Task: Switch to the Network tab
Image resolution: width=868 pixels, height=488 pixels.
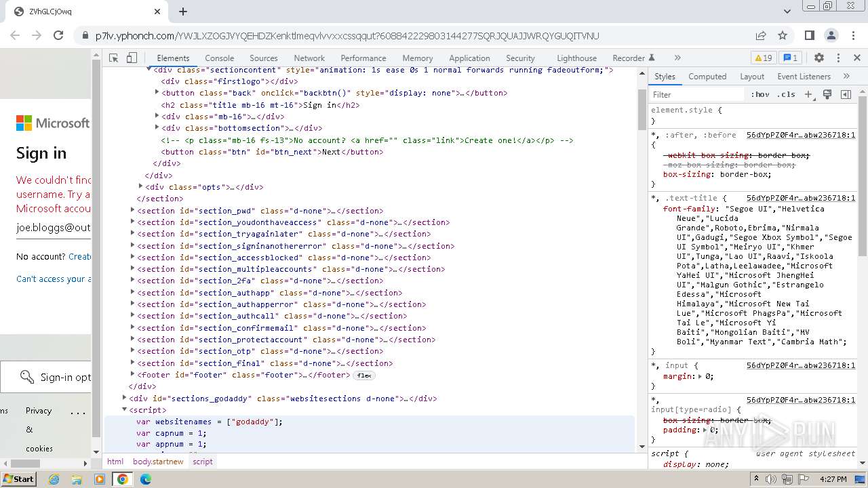Action: (x=309, y=58)
